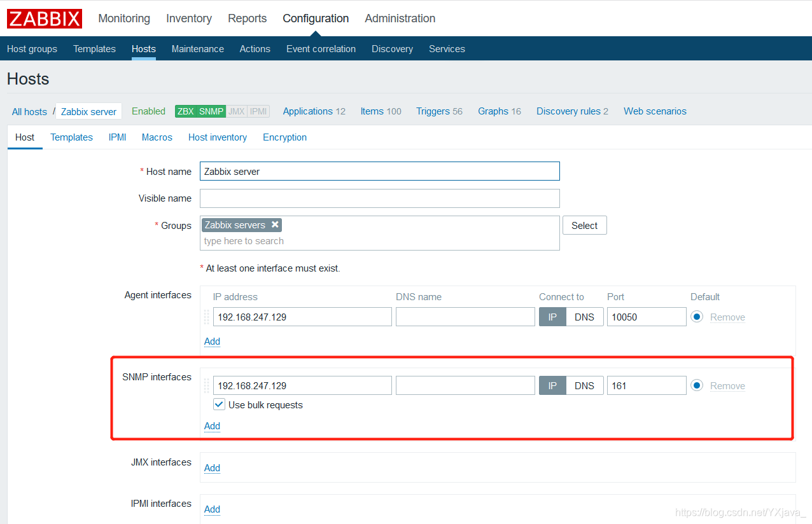Click the Zabbix server breadcrumb

(88, 112)
